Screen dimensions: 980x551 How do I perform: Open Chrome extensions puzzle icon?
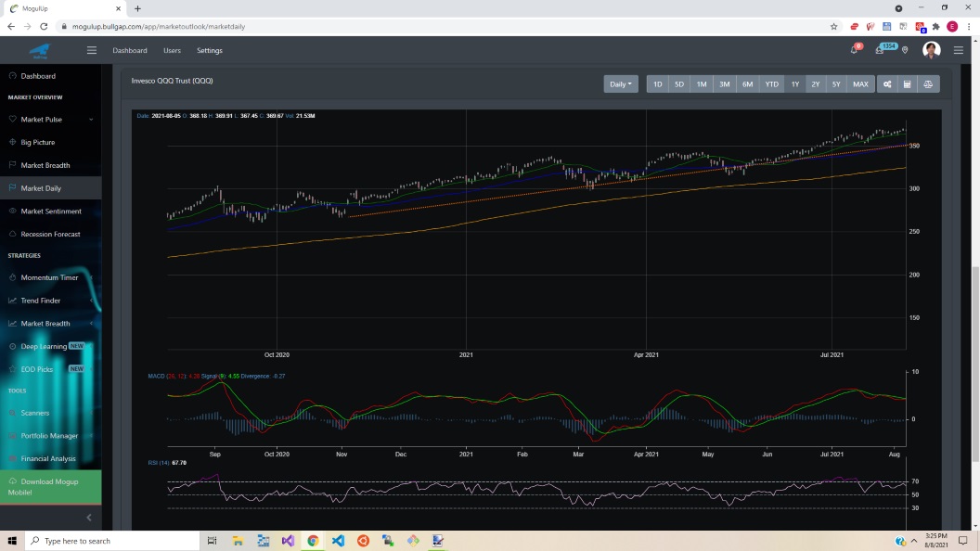[935, 26]
